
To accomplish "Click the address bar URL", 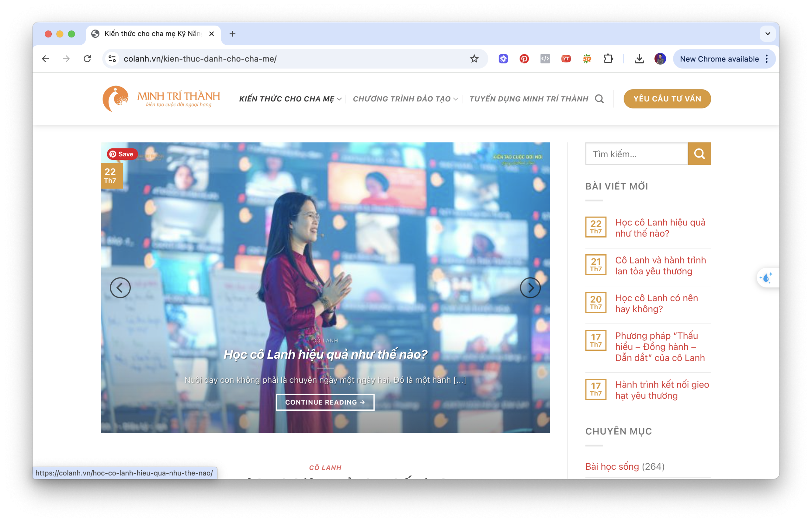I will [x=200, y=59].
